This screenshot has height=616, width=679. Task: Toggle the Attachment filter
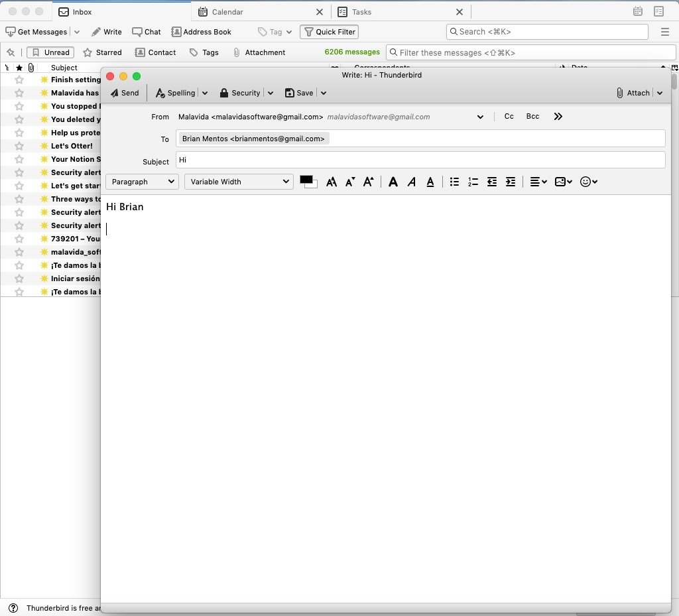tap(259, 52)
